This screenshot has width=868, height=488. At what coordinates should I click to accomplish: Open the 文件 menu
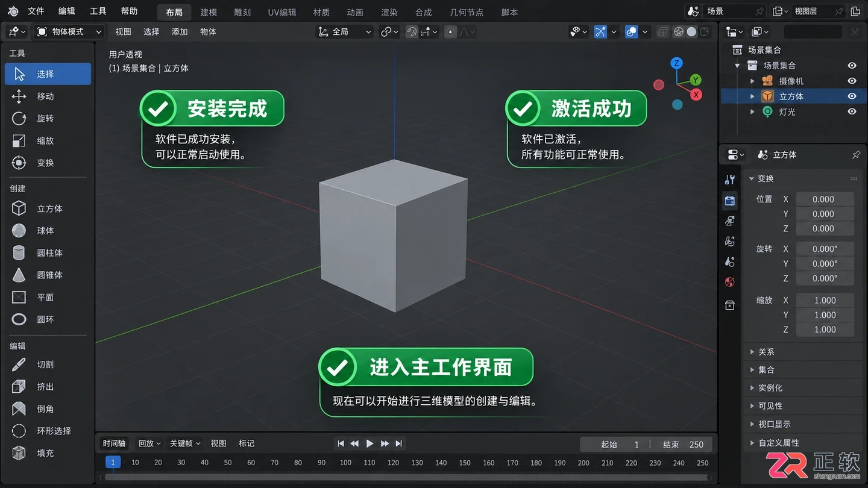point(36,11)
